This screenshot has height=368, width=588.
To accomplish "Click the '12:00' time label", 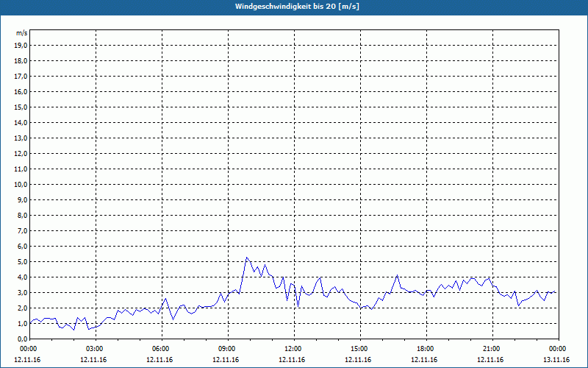I will pyautogui.click(x=293, y=349).
